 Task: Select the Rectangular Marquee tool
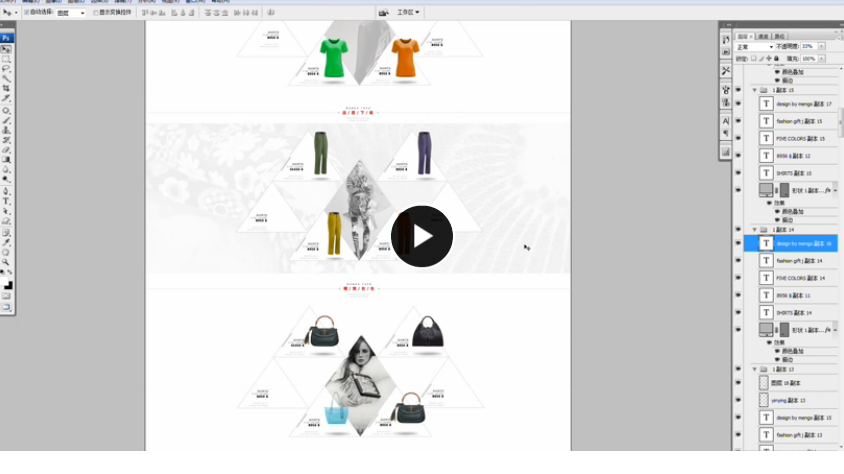[x=6, y=59]
